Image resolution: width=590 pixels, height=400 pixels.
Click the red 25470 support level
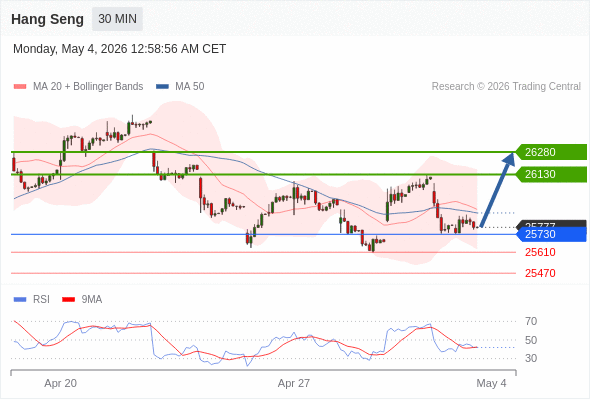[x=540, y=273]
